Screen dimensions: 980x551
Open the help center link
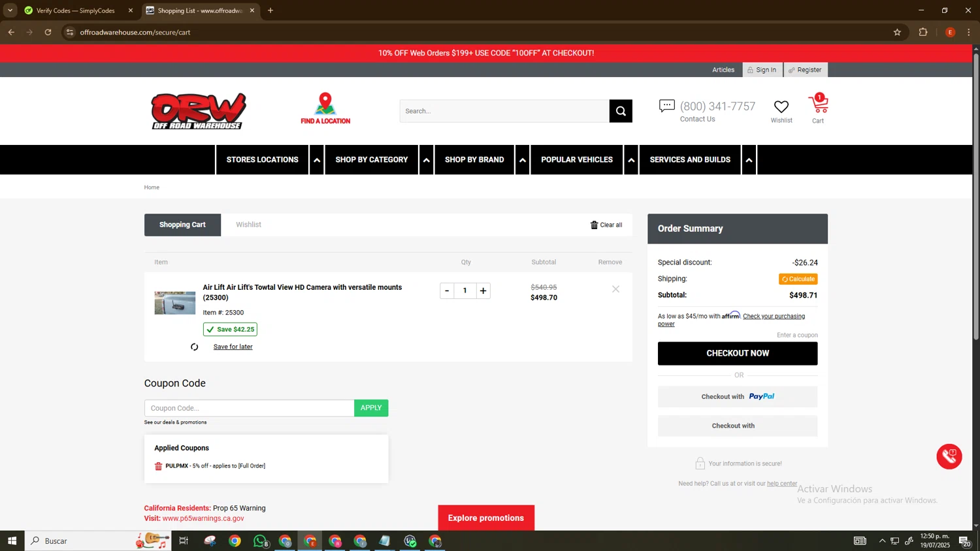[782, 484]
